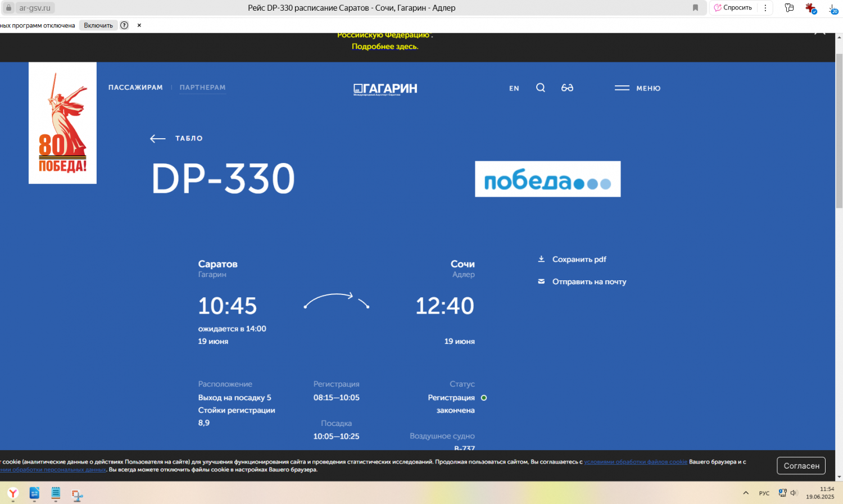Open the cookie processing conditions link

pyautogui.click(x=636, y=462)
